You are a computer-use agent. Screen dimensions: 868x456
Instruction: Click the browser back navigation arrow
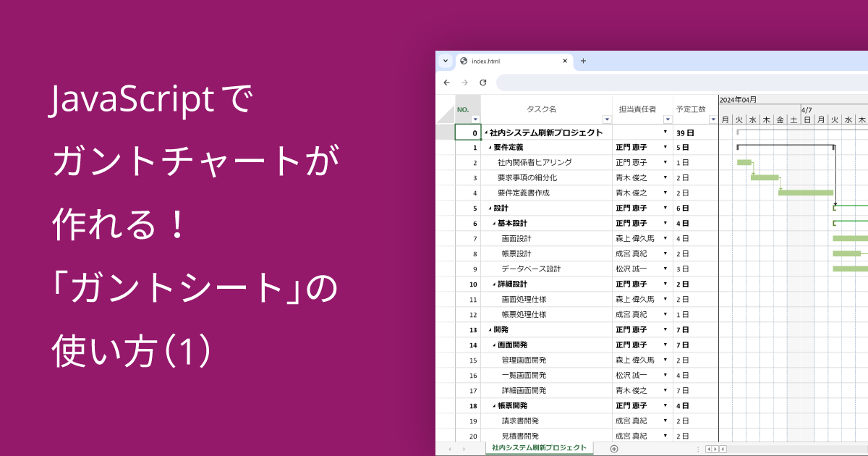pyautogui.click(x=446, y=83)
